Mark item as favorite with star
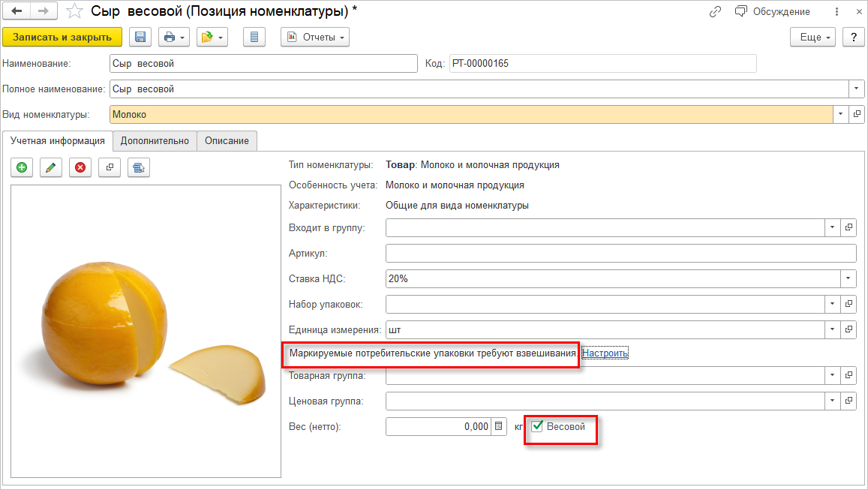Image resolution: width=868 pixels, height=490 pixels. click(74, 11)
